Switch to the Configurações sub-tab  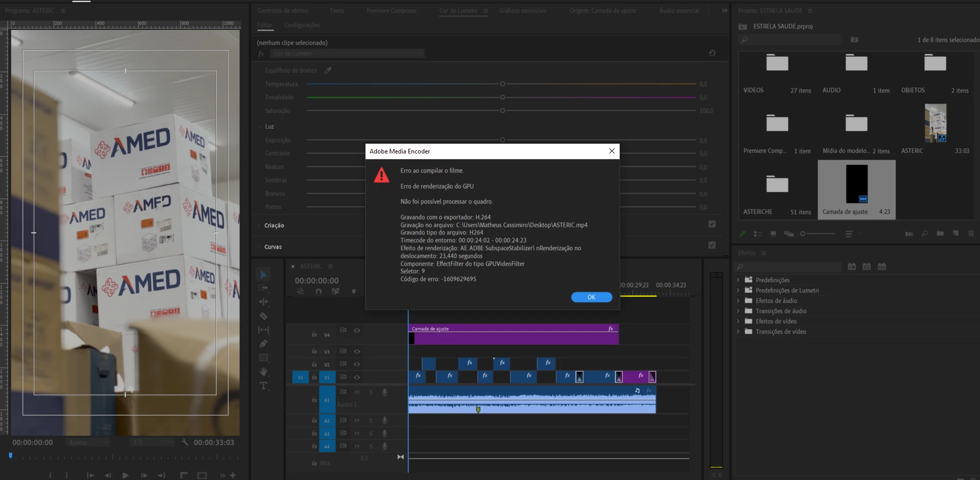[x=302, y=25]
